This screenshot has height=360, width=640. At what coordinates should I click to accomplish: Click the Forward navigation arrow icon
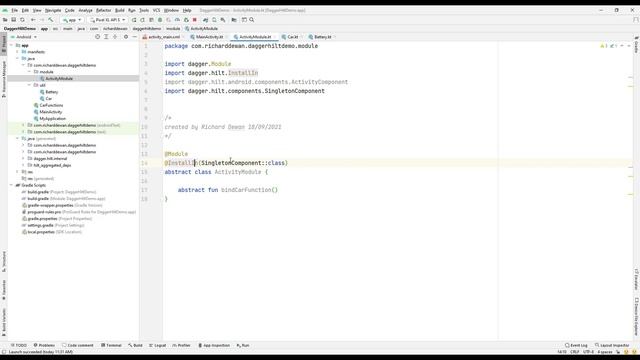click(x=42, y=20)
